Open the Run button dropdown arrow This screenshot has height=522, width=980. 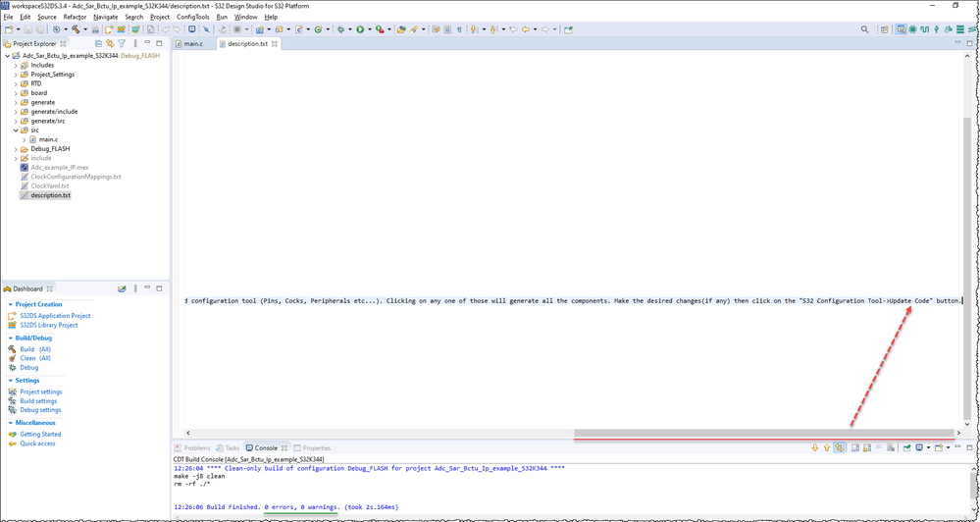click(370, 29)
